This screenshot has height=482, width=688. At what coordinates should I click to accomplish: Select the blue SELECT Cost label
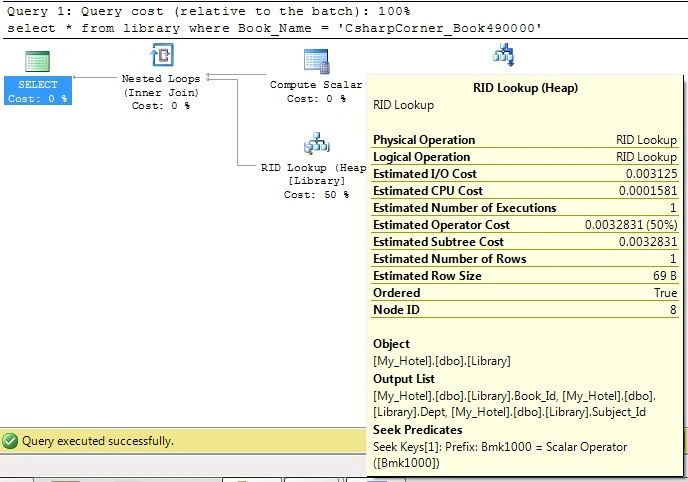click(x=38, y=91)
